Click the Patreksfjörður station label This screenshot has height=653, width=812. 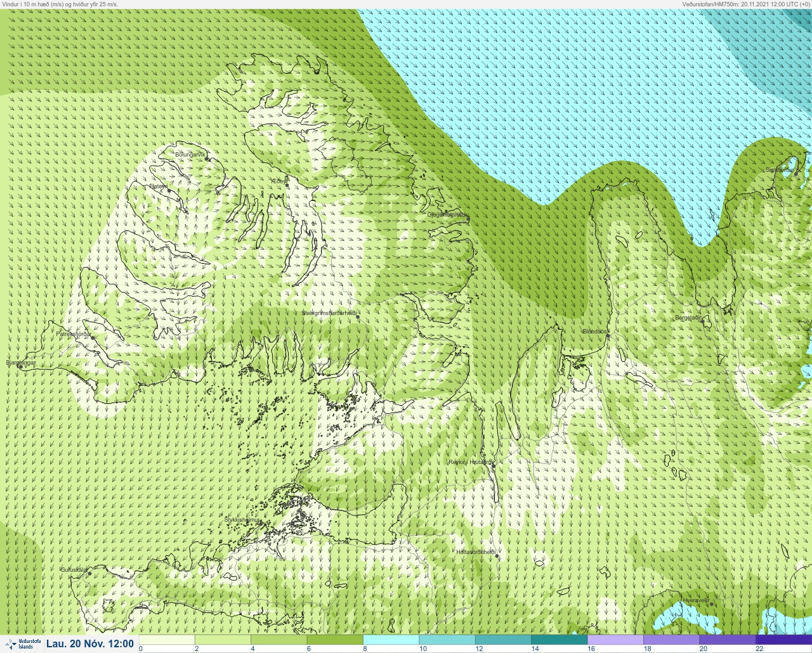pos(74,333)
